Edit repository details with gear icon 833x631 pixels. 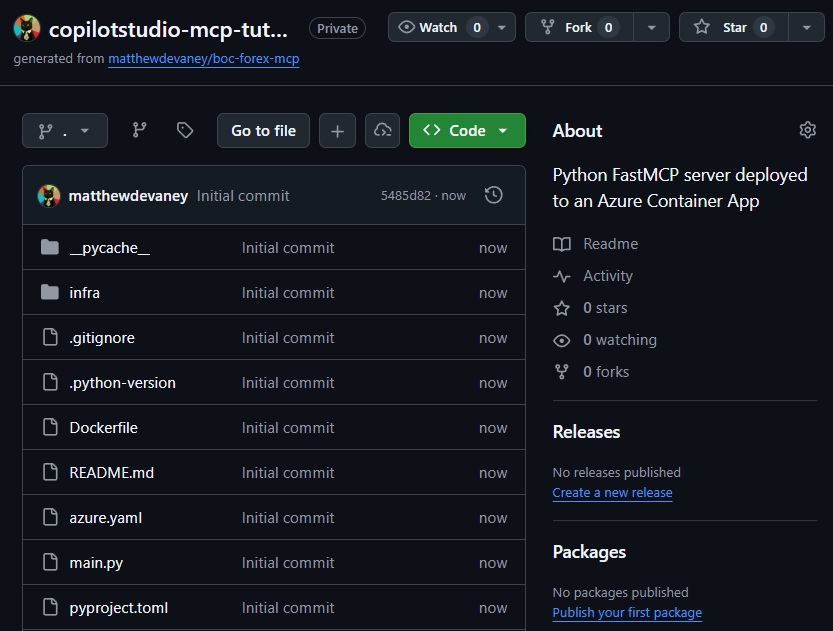tap(808, 130)
